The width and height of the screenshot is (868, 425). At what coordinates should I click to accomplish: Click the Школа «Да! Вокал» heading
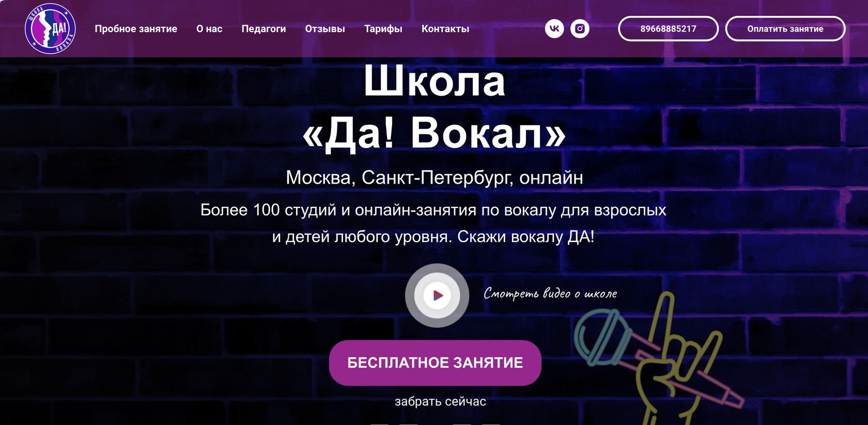click(x=434, y=107)
